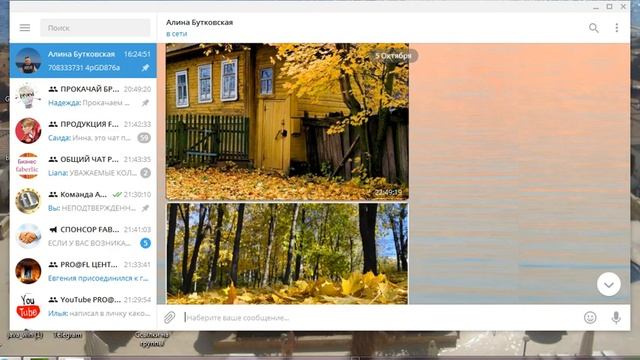Viewport: 640px width, 360px height.
Task: Click pin icon on Команда А... chat
Action: pyautogui.click(x=145, y=208)
